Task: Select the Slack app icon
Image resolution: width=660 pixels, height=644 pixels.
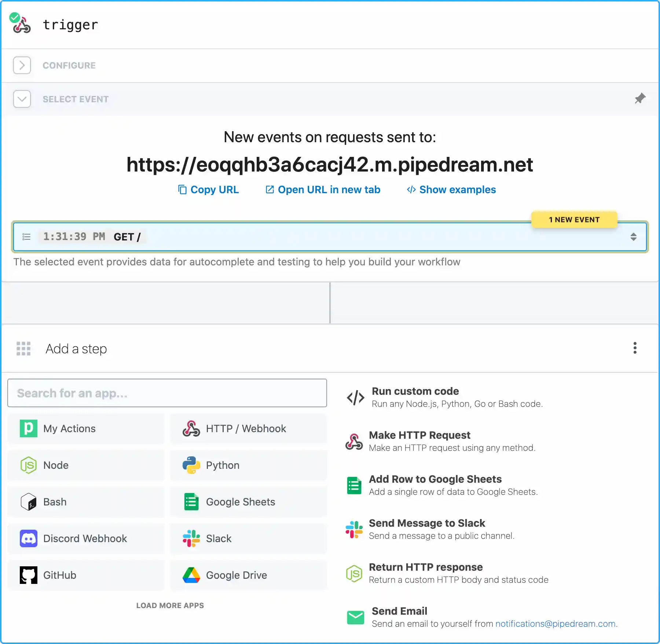Action: [191, 538]
